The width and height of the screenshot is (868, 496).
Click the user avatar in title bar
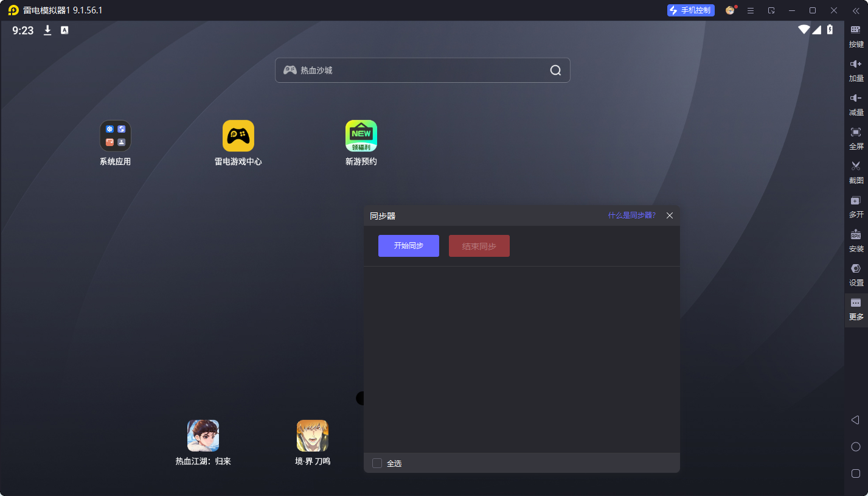(731, 10)
